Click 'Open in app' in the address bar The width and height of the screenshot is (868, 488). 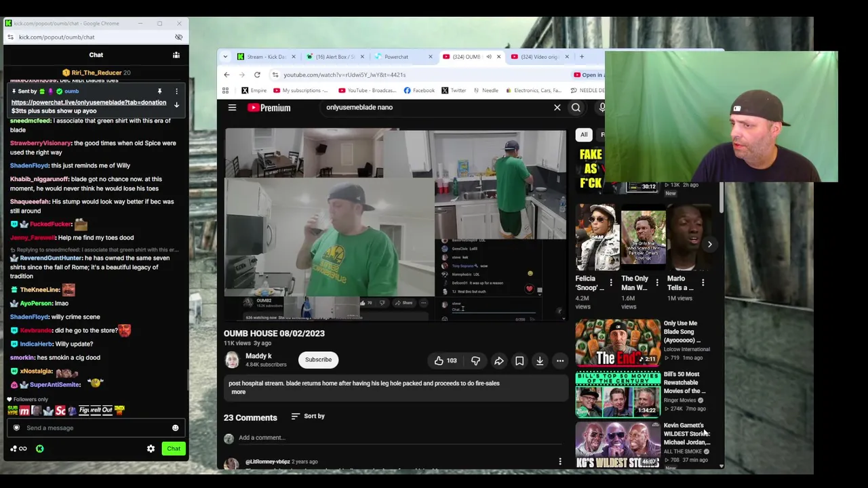pyautogui.click(x=589, y=75)
